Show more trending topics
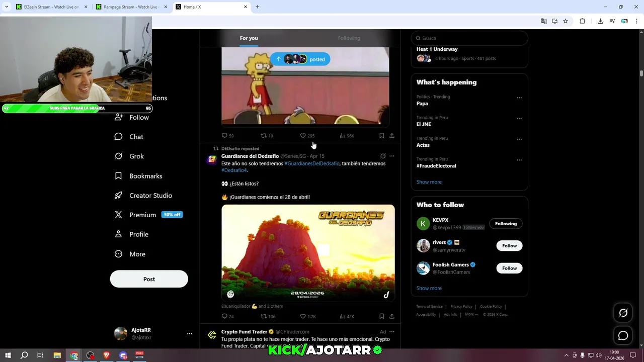This screenshot has height=362, width=644. [429, 182]
